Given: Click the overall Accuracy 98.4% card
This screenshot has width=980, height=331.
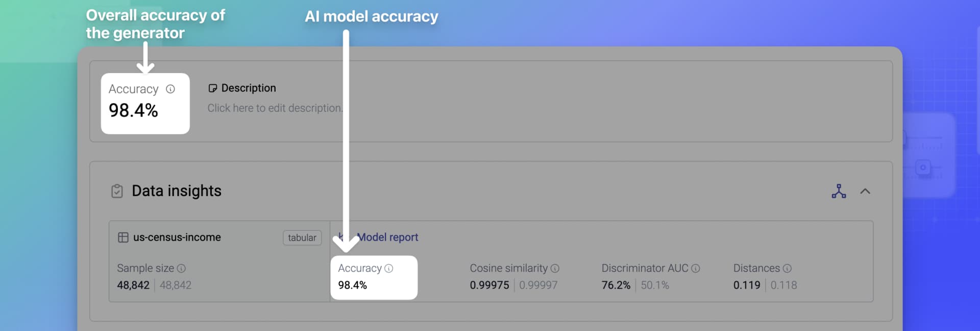Looking at the screenshot, I should coord(145,103).
